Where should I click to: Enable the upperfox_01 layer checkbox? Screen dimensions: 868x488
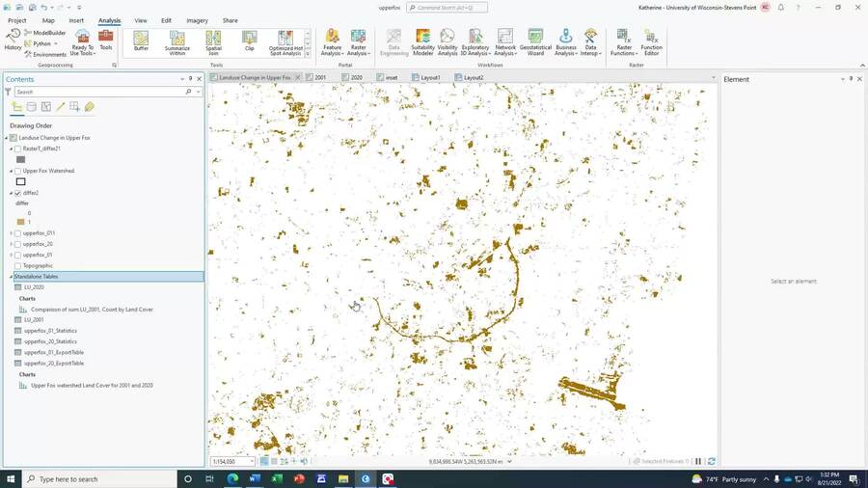pos(17,255)
